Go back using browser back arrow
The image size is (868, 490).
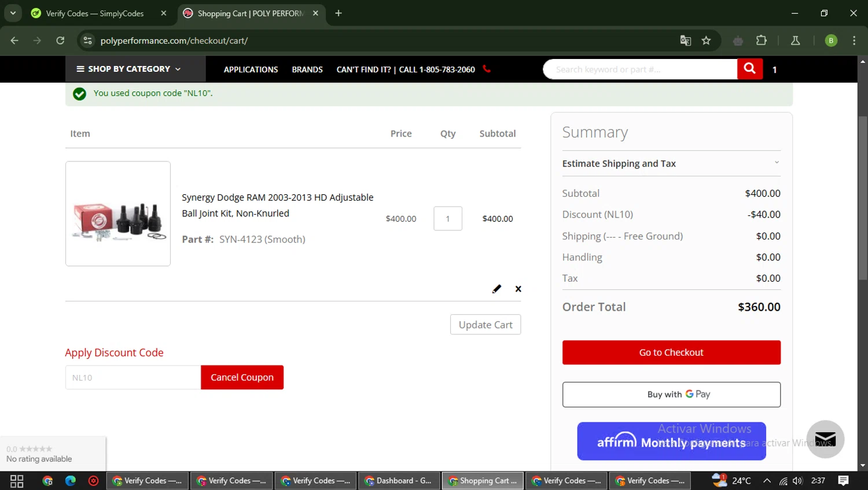14,40
